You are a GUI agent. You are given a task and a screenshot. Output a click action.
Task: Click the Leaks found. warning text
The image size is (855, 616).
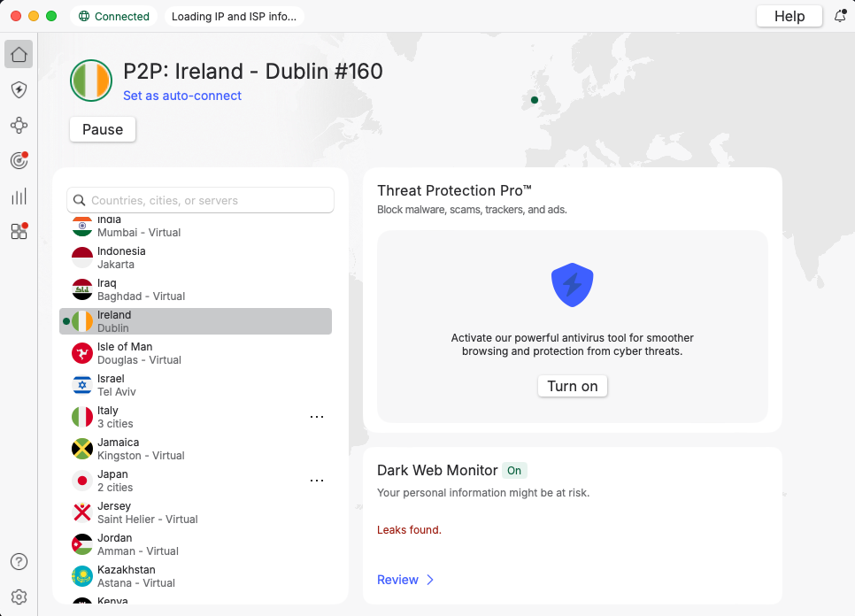[409, 530]
